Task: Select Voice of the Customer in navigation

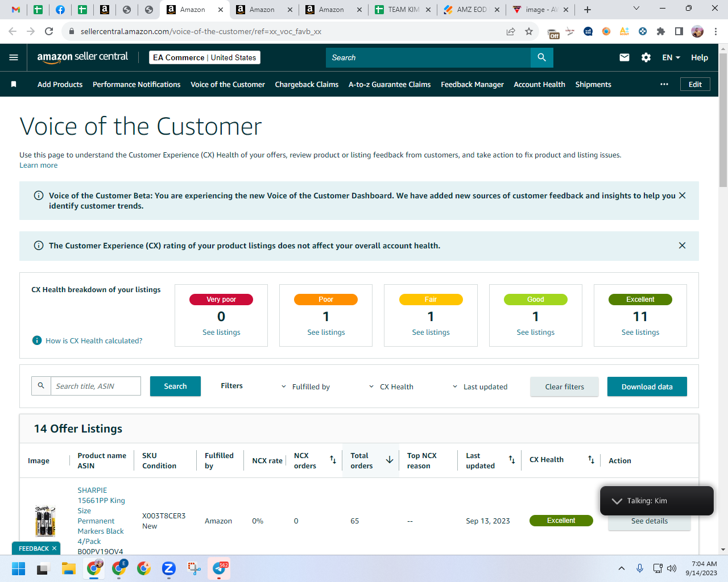Action: pyautogui.click(x=227, y=84)
